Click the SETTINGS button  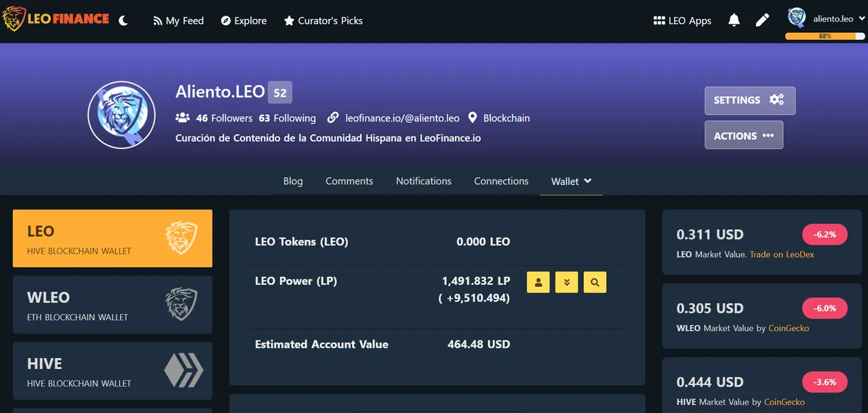(x=750, y=100)
